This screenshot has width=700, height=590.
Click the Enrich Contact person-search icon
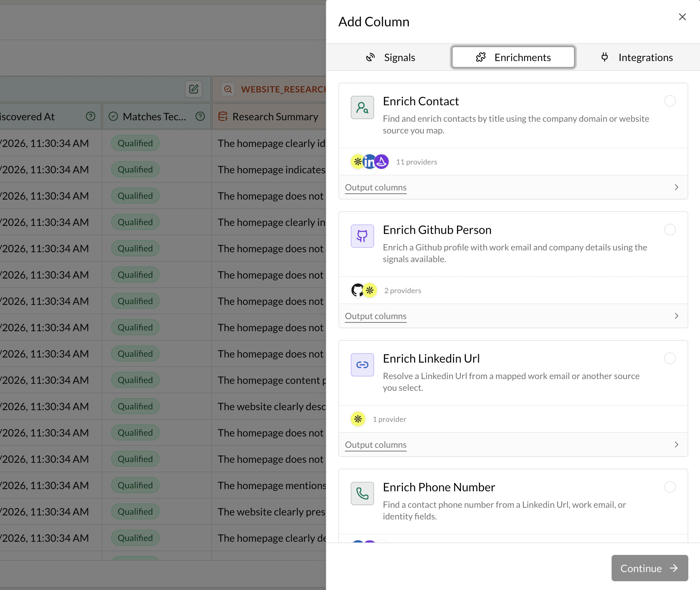(362, 107)
